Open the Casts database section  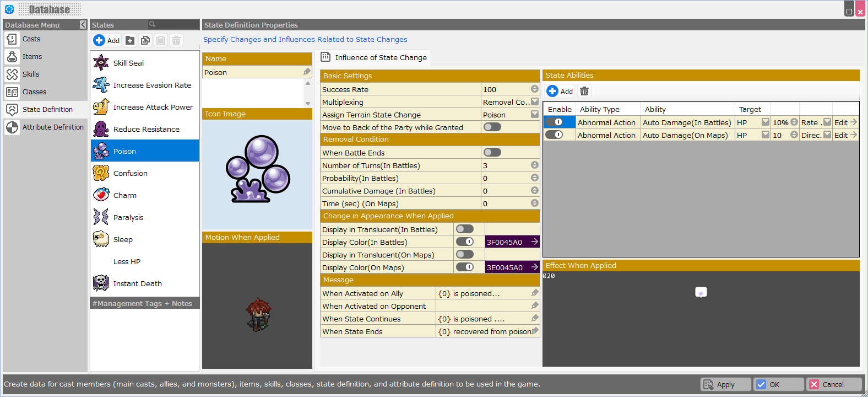click(x=31, y=39)
